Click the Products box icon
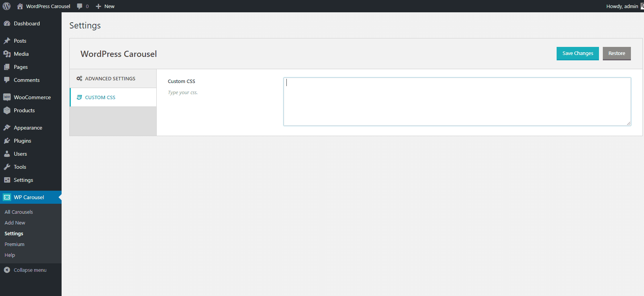This screenshot has width=644, height=296. (7, 110)
